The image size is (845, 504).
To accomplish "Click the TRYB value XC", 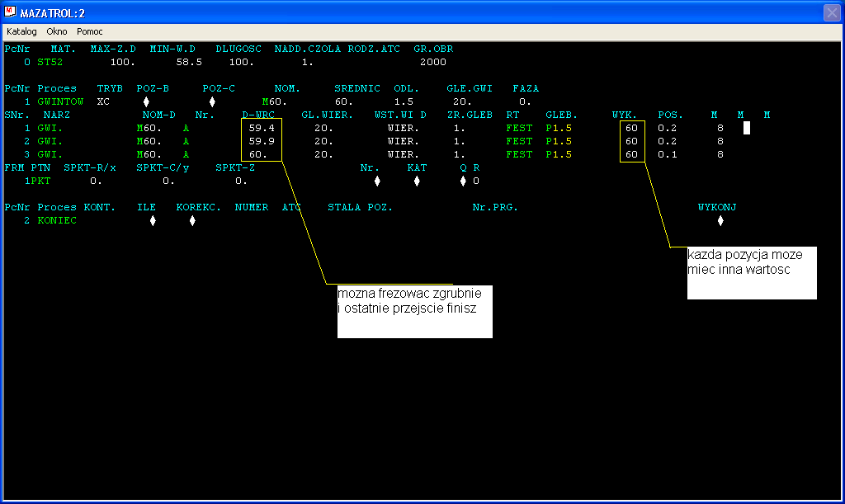I will point(103,101).
